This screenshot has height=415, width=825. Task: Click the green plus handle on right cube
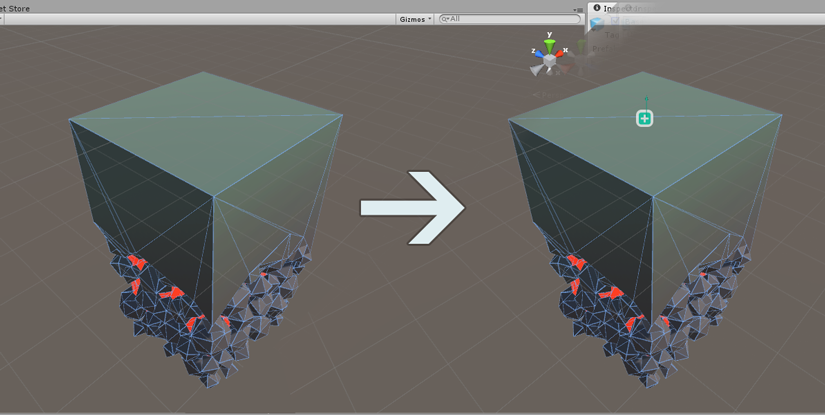(645, 119)
